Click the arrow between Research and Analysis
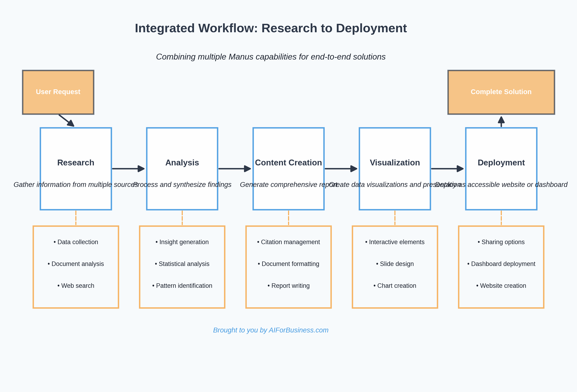The image size is (577, 392). (128, 169)
